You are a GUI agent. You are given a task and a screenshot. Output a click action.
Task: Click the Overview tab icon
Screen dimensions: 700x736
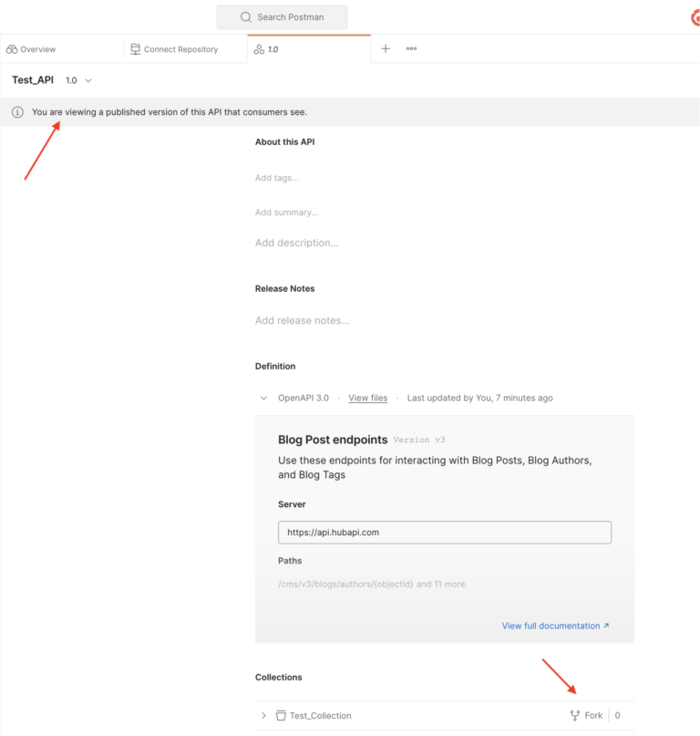pos(12,49)
